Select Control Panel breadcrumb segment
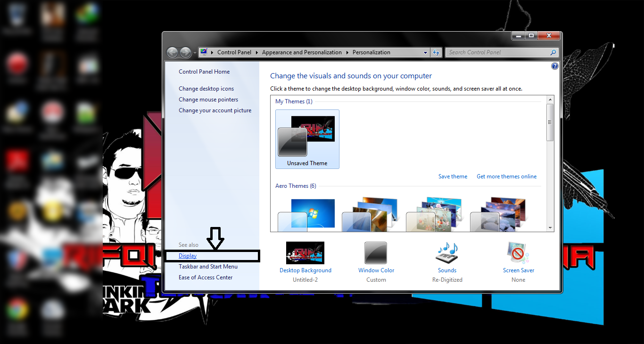Image resolution: width=644 pixels, height=344 pixels. [x=234, y=52]
